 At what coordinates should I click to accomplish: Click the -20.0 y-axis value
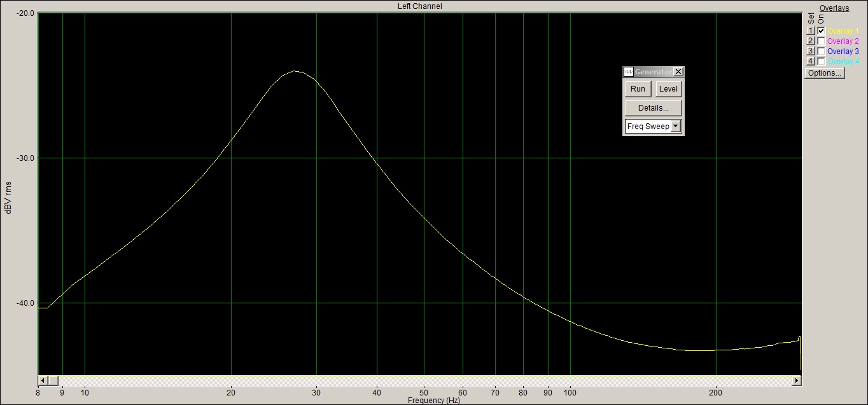pos(25,13)
